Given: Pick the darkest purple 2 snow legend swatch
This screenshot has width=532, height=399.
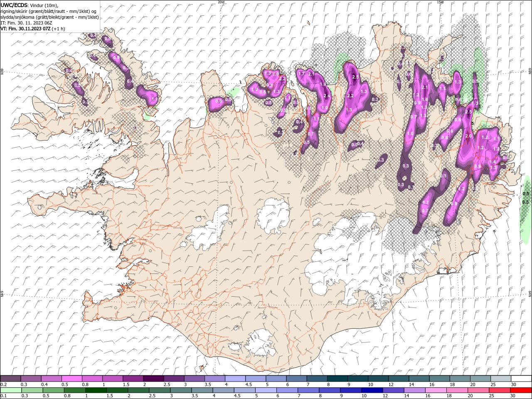Looking at the screenshot, I should pos(153,379).
